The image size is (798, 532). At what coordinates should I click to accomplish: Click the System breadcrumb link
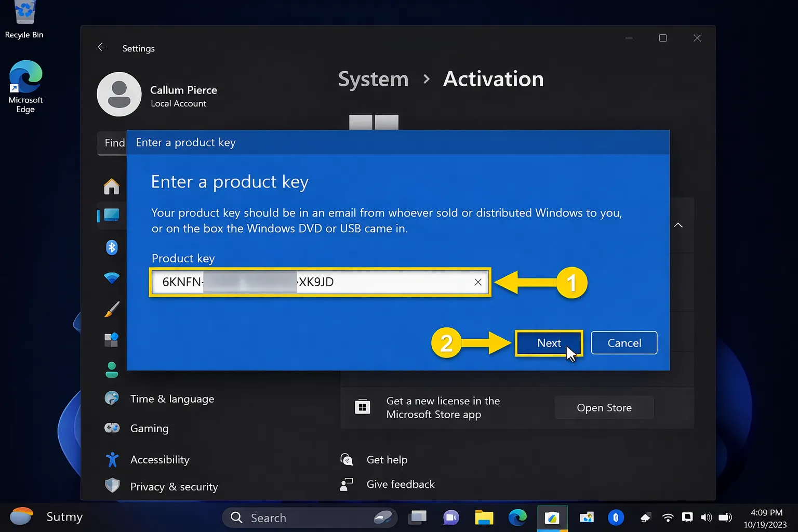tap(373, 79)
